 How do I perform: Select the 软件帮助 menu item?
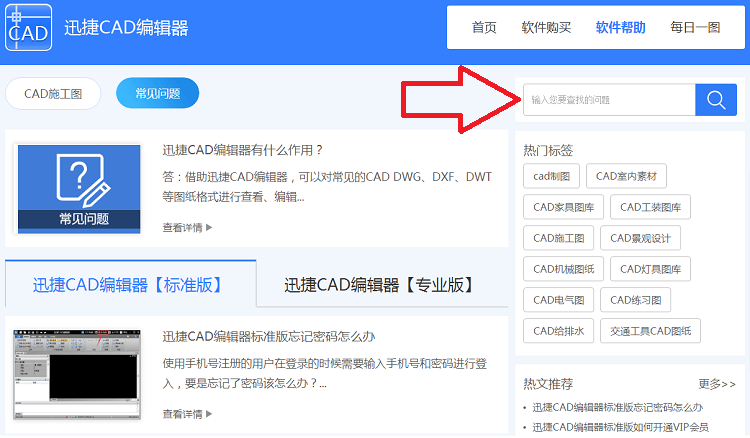(x=620, y=27)
